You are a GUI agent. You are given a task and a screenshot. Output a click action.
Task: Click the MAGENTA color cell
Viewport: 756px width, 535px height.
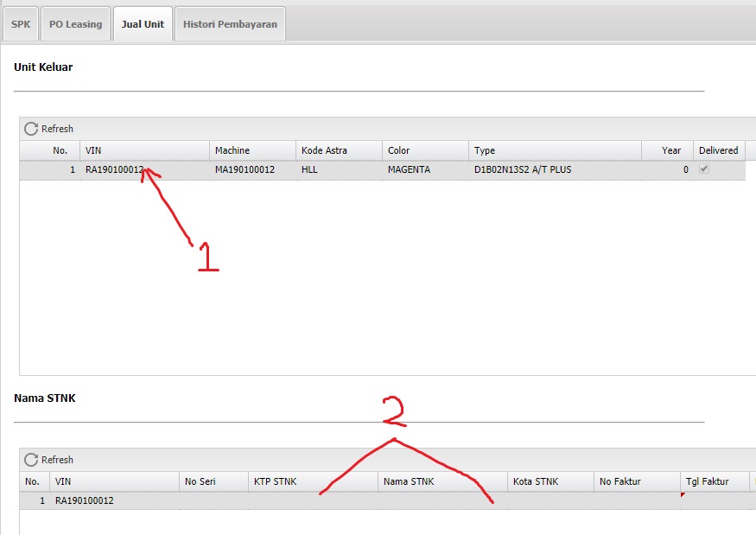(409, 169)
